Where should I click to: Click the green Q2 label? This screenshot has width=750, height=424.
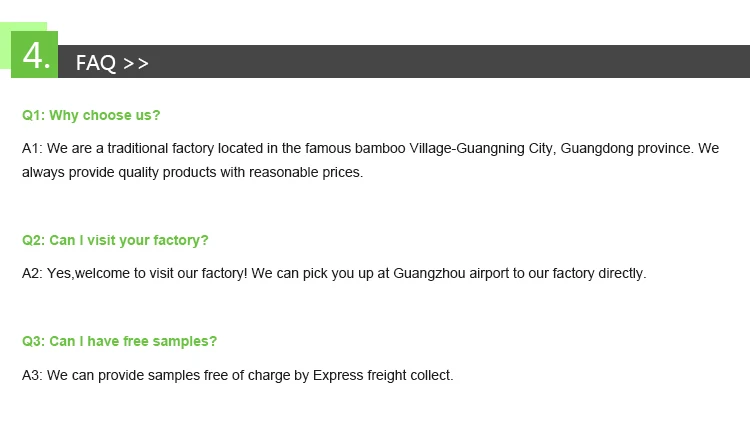(x=33, y=240)
